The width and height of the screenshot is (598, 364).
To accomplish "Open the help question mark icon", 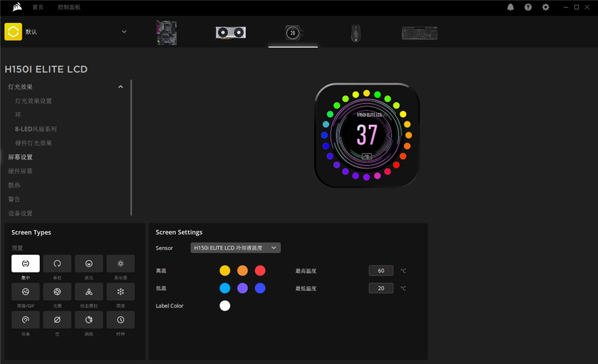I will [528, 7].
